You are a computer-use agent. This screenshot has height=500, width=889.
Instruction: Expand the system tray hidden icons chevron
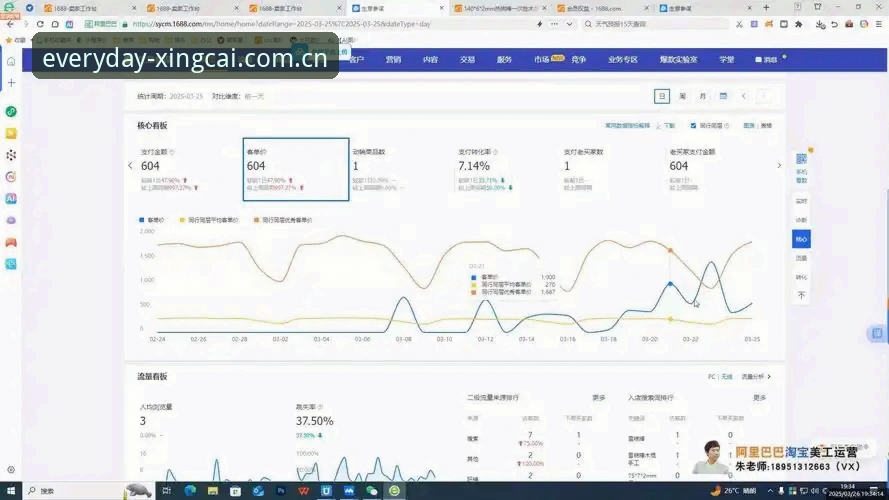(x=769, y=491)
